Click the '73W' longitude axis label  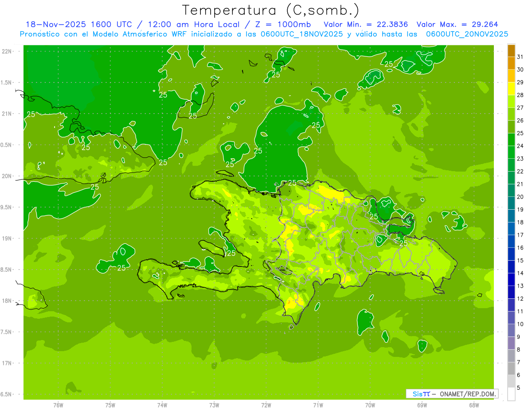[214, 405]
